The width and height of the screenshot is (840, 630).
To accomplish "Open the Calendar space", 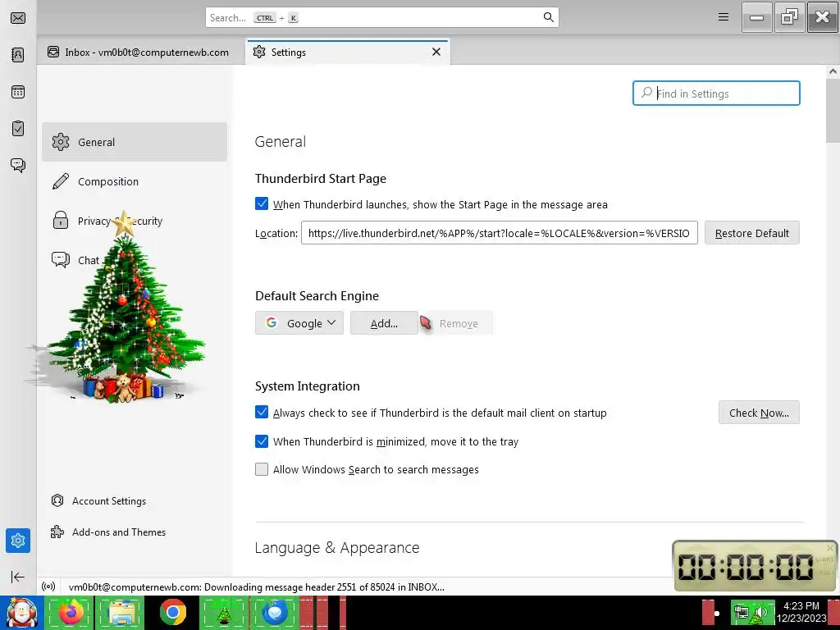I will coord(18,92).
